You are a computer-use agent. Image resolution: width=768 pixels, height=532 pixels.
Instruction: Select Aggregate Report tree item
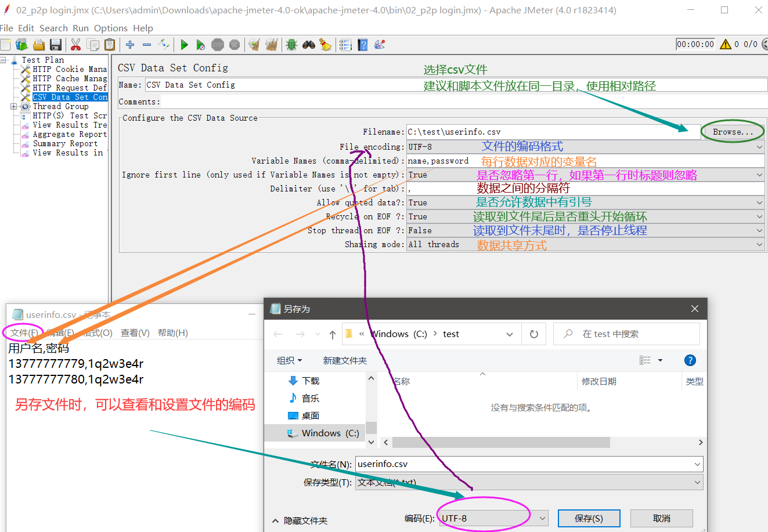[70, 134]
